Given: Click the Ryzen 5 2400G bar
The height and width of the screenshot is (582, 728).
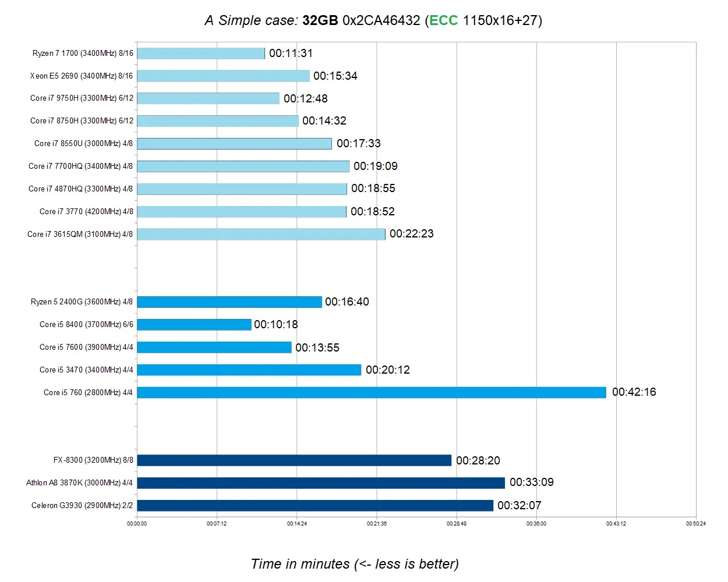Looking at the screenshot, I should [x=229, y=302].
